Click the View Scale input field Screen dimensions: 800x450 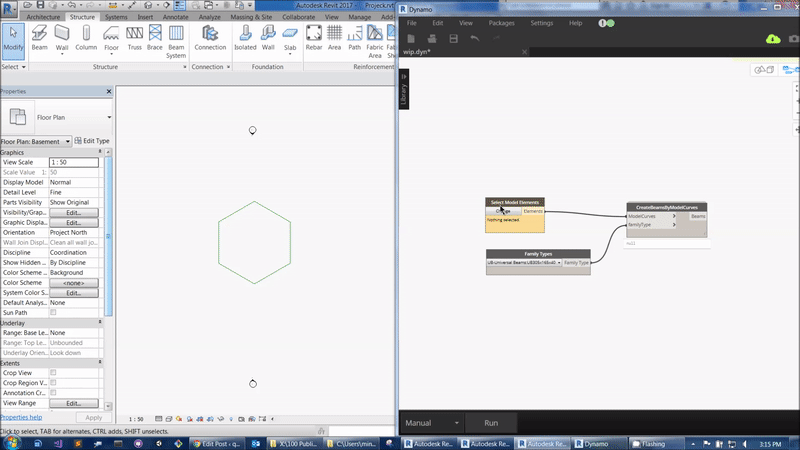(x=73, y=162)
